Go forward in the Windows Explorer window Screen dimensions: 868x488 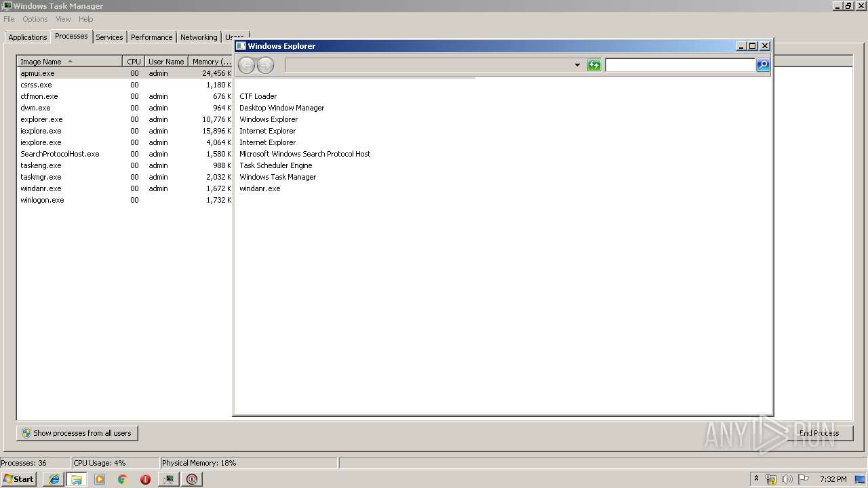266,65
